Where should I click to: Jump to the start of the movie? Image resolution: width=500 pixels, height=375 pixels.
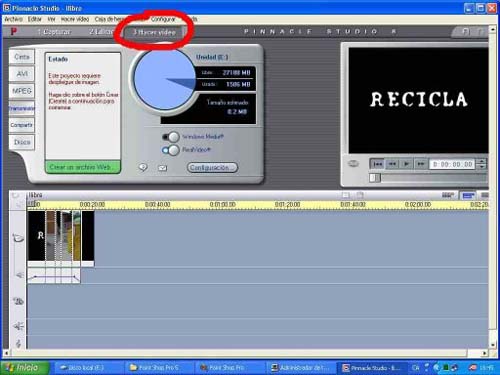(378, 164)
